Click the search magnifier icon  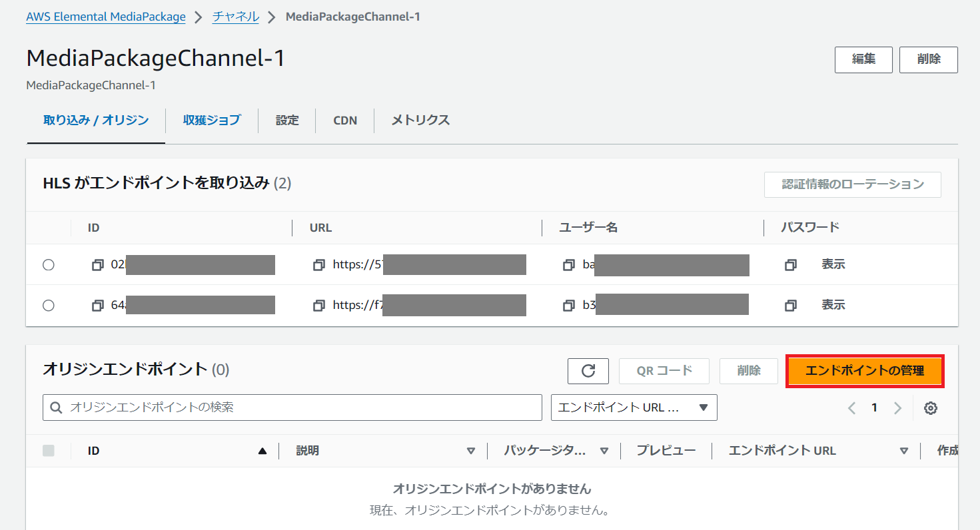pyautogui.click(x=57, y=407)
